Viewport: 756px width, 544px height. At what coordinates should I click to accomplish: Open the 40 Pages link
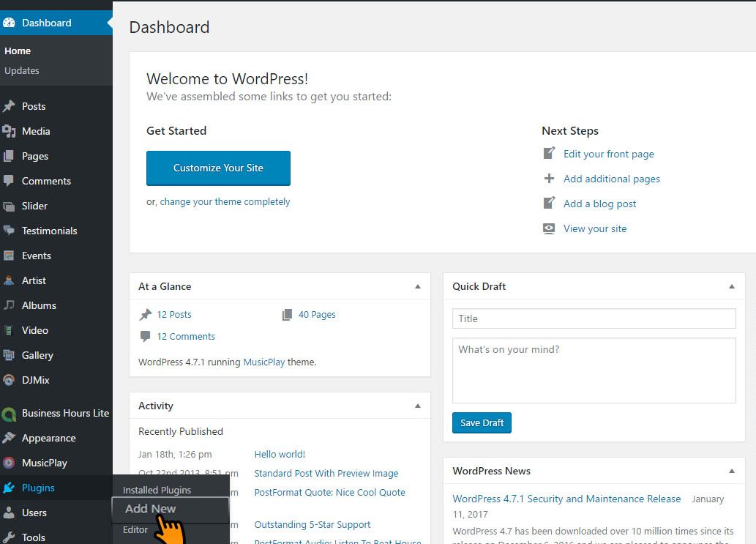click(x=317, y=314)
